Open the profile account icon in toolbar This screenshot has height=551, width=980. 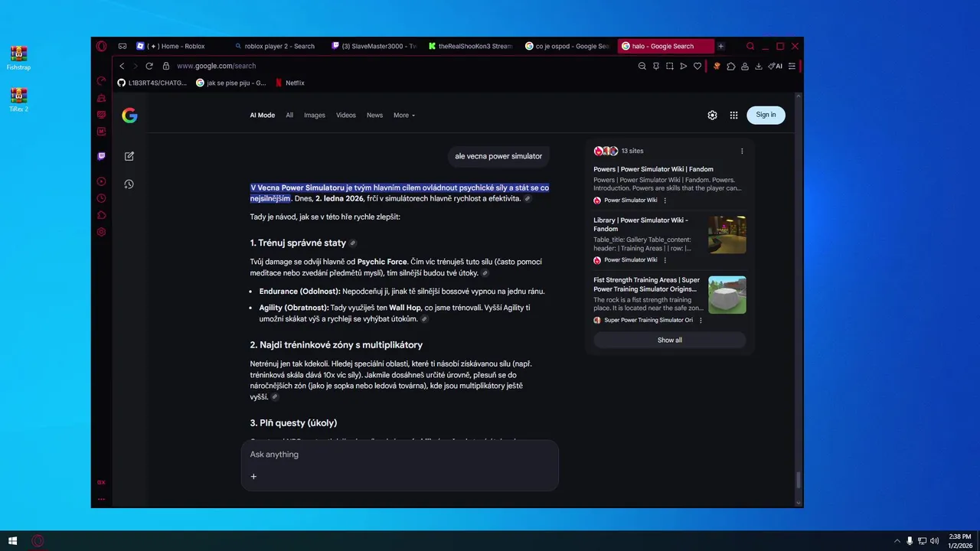(x=745, y=66)
